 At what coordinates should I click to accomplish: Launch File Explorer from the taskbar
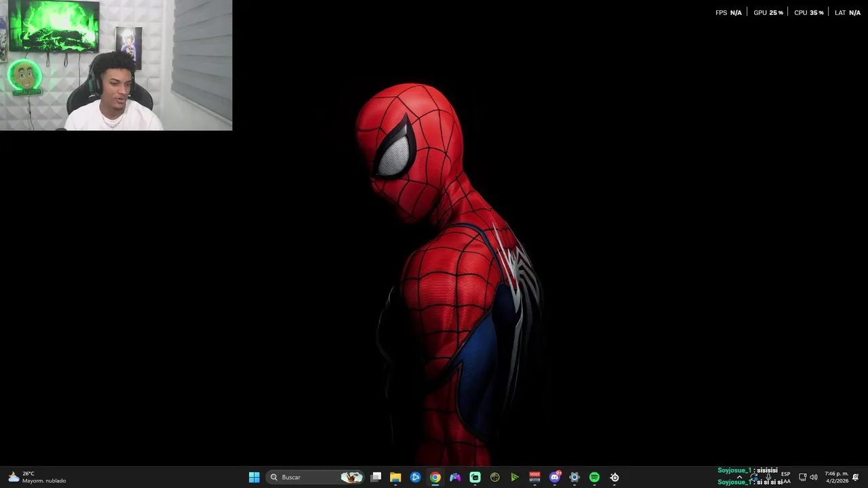tap(395, 477)
